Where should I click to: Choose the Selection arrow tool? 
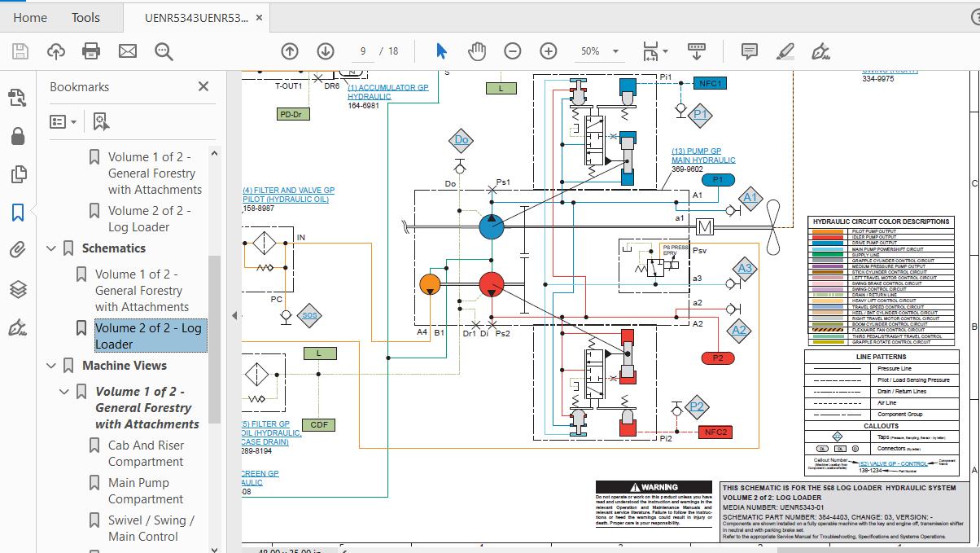[441, 51]
